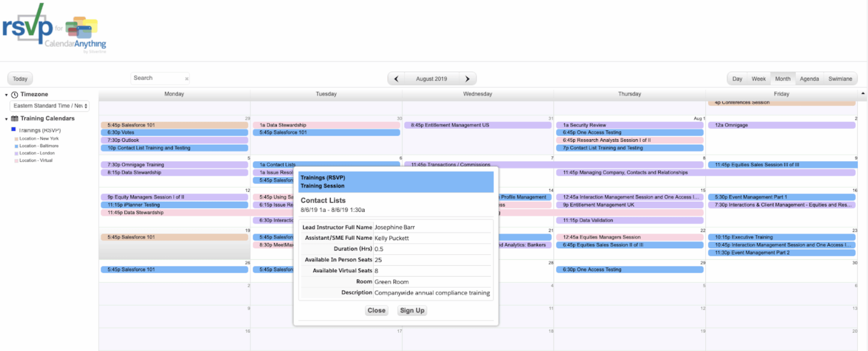Collapse the Timezone section
Viewport: 868px width, 351px height.
6,94
